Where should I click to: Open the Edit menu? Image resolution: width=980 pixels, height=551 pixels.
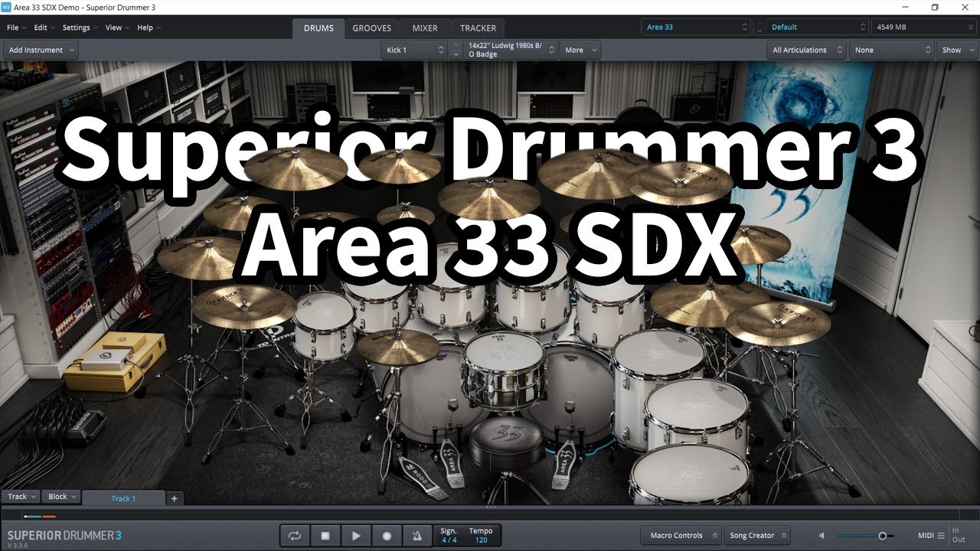tap(44, 28)
